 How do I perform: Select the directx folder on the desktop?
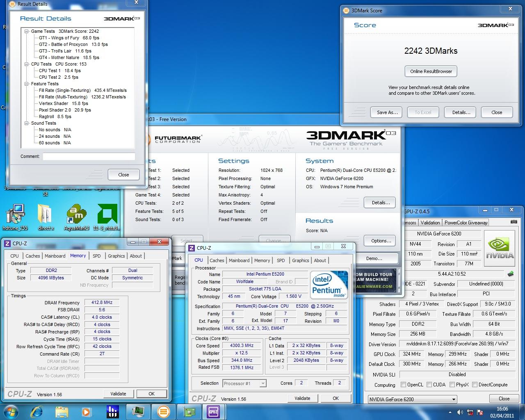(x=46, y=217)
